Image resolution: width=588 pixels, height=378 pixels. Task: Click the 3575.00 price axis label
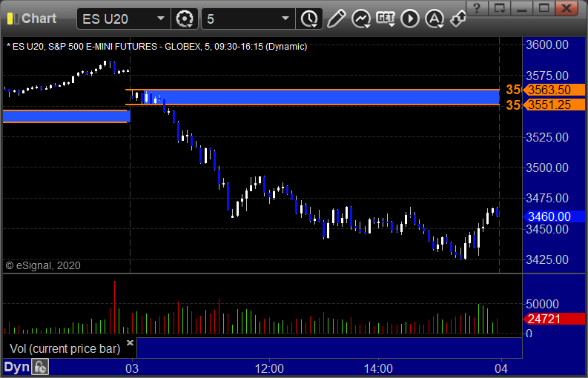point(547,76)
